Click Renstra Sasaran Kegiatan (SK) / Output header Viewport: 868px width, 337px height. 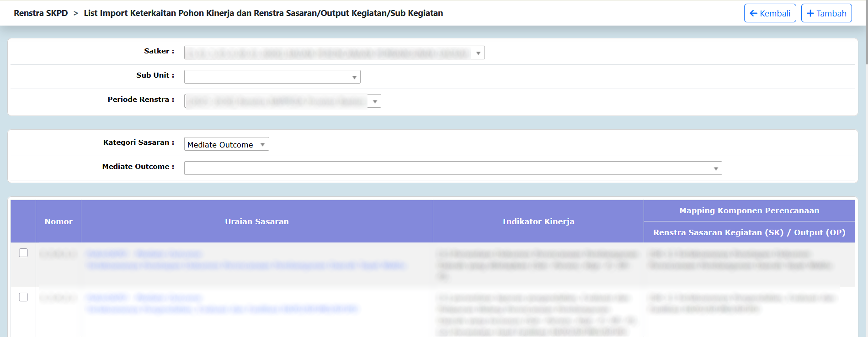point(749,232)
